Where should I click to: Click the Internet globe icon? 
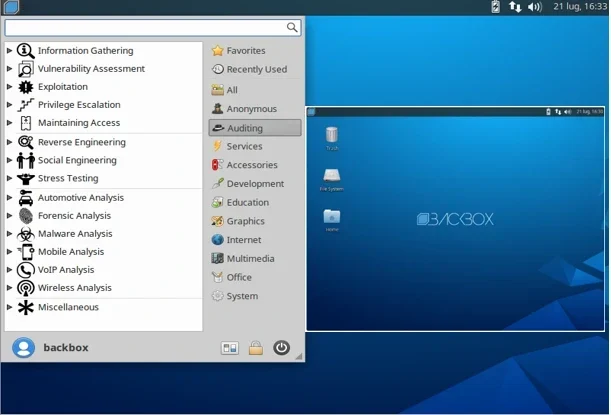[217, 240]
